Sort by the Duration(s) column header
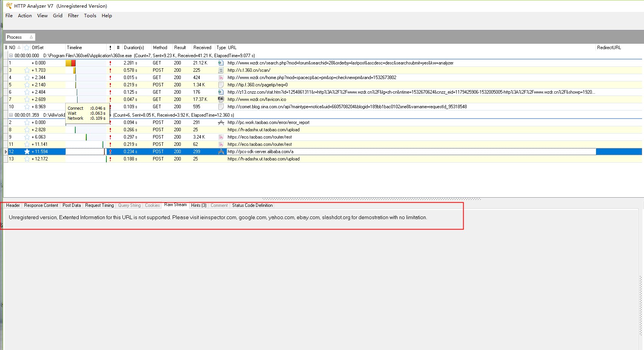644x350 pixels. [134, 48]
